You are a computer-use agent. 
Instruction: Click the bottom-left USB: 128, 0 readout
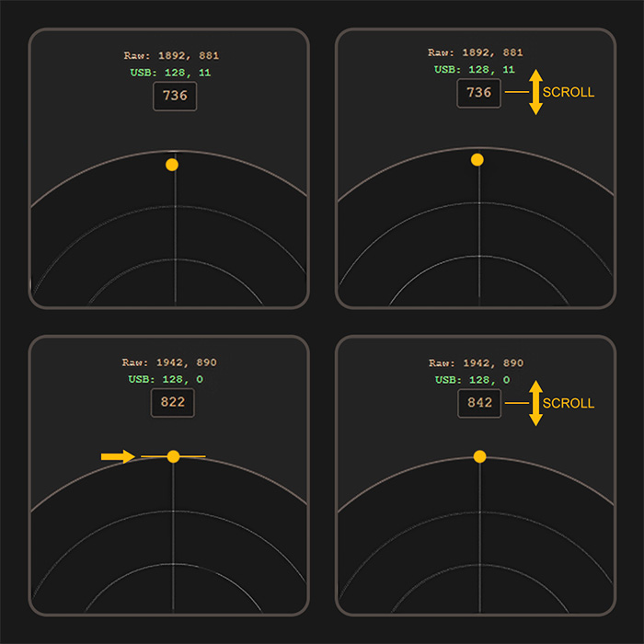pos(166,379)
